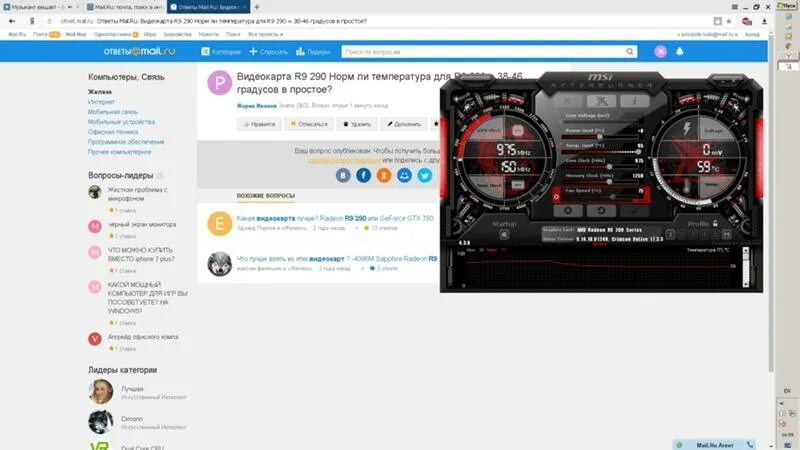
Task: Adjust the Temp Limit slider handle
Action: click(x=638, y=152)
